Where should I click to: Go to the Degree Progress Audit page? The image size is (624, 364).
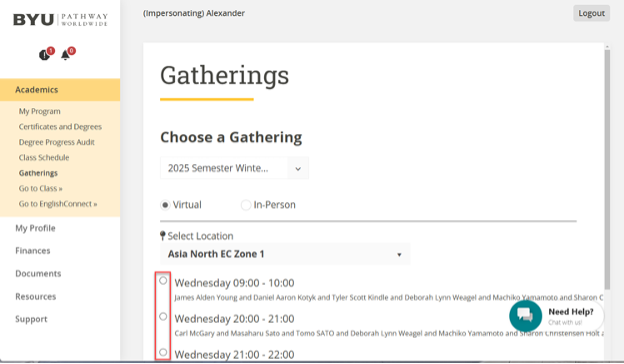pyautogui.click(x=57, y=142)
